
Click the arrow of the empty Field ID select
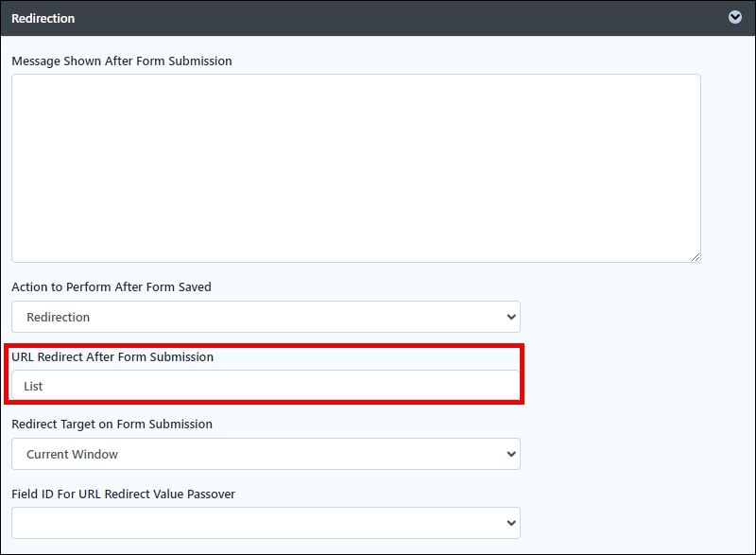coord(511,523)
